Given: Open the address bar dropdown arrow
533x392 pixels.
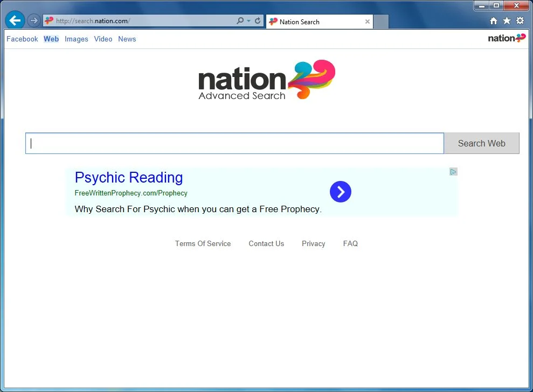Looking at the screenshot, I should pyautogui.click(x=249, y=21).
